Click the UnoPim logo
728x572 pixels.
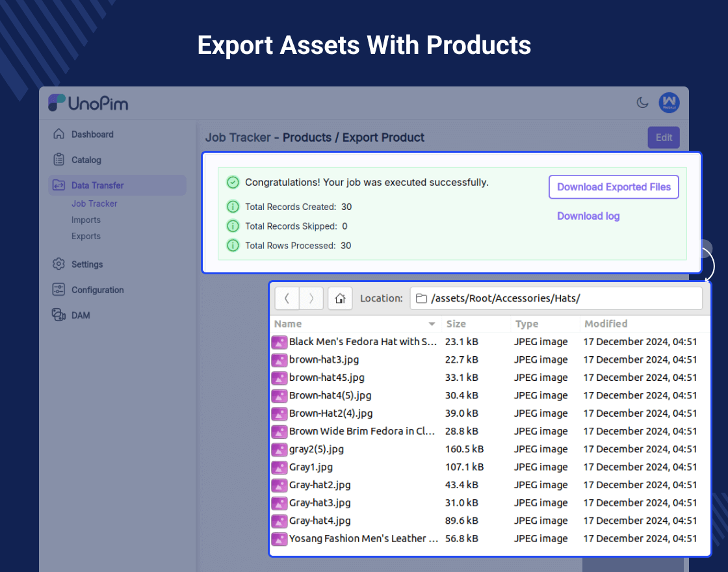click(x=87, y=103)
